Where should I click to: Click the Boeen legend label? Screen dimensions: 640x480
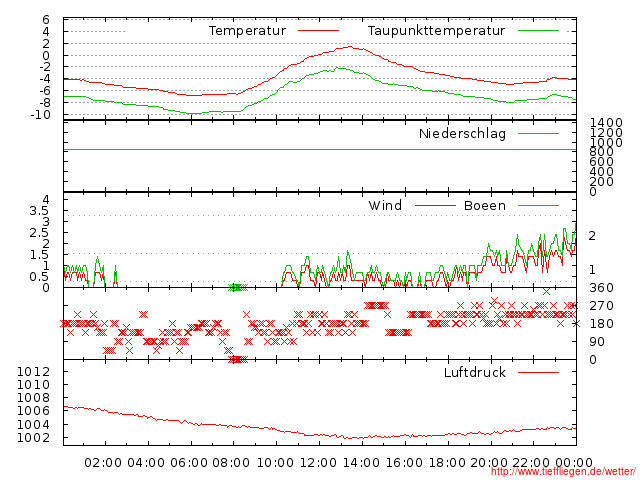point(485,205)
